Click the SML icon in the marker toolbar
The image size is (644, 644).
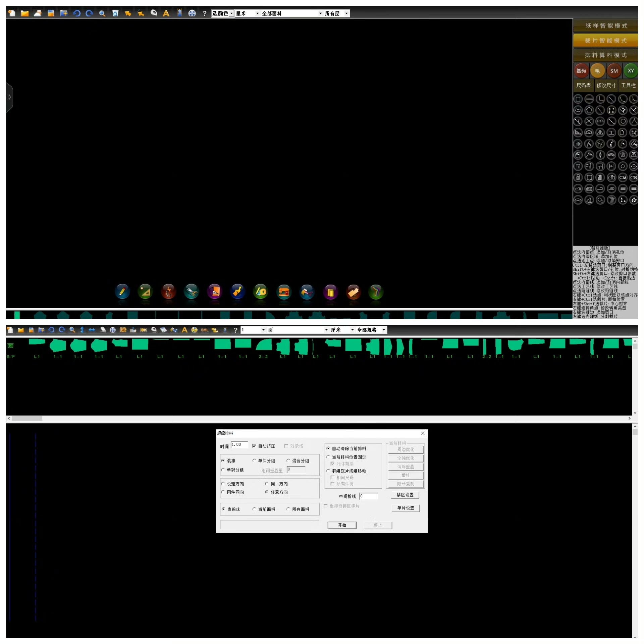point(204,330)
